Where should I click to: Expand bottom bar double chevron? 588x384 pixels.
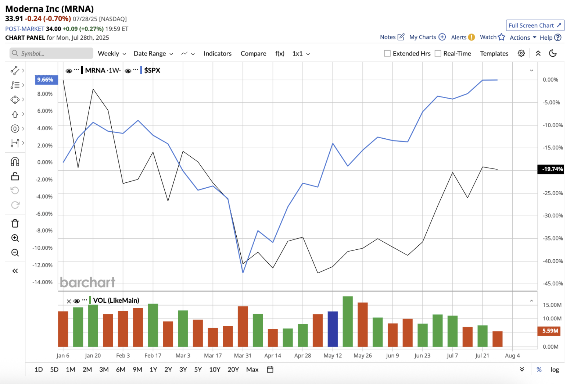coord(522,369)
